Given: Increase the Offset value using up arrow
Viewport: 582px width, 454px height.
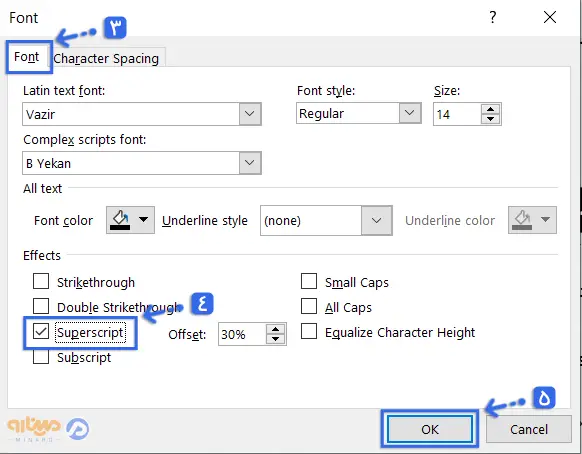Looking at the screenshot, I should (275, 330).
